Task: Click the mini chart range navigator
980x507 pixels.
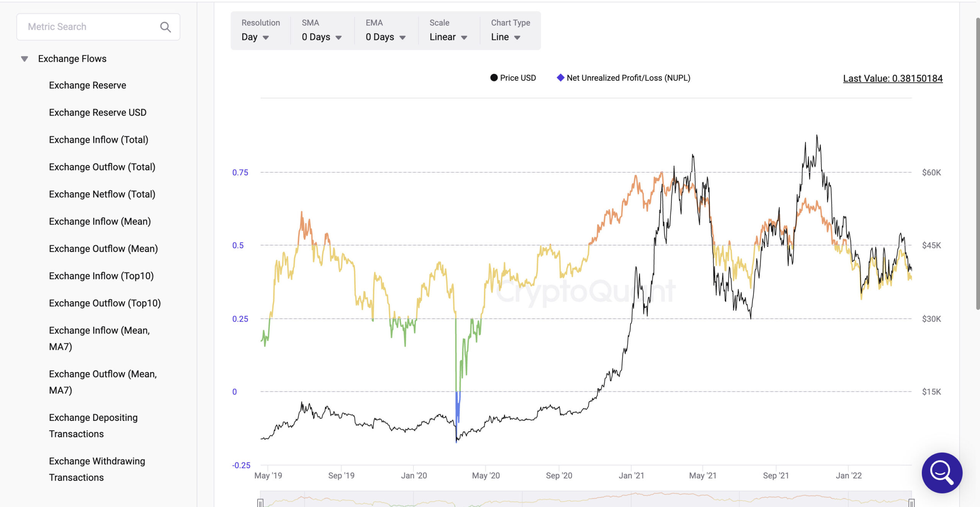Action: pyautogui.click(x=586, y=499)
